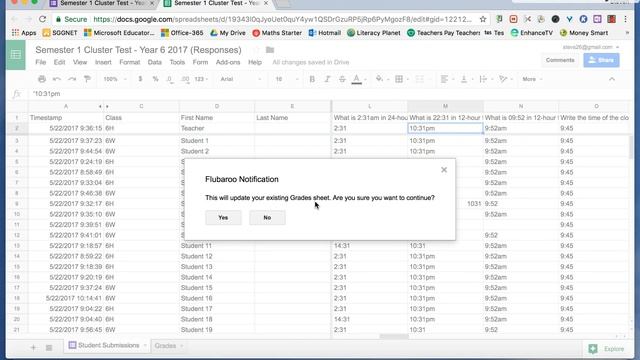The image size is (640, 360).
Task: Click the redo icon
Action: (72, 79)
